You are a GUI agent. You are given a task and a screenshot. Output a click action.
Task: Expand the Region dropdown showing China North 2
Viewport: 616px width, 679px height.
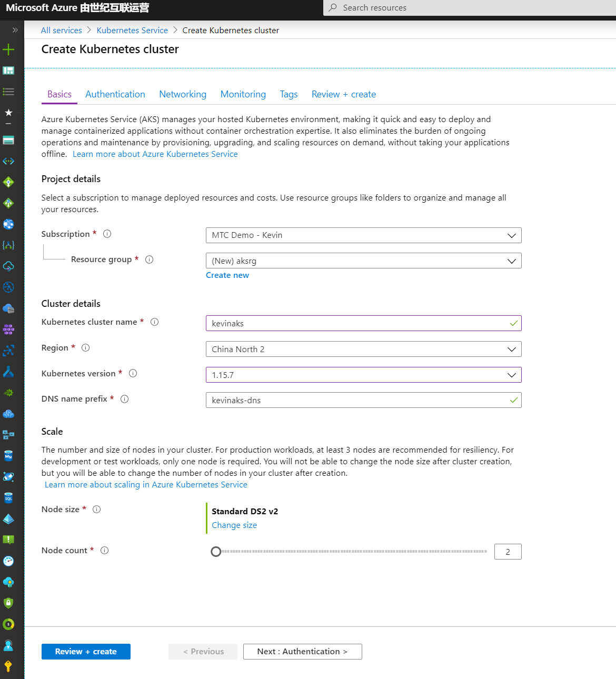pyautogui.click(x=363, y=350)
